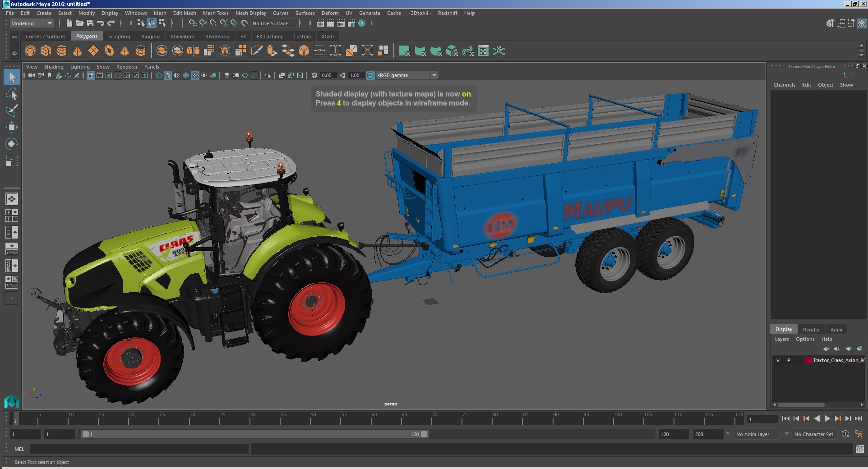Switch to the Rigging shelf tab
The height and width of the screenshot is (469, 868).
[x=150, y=37]
